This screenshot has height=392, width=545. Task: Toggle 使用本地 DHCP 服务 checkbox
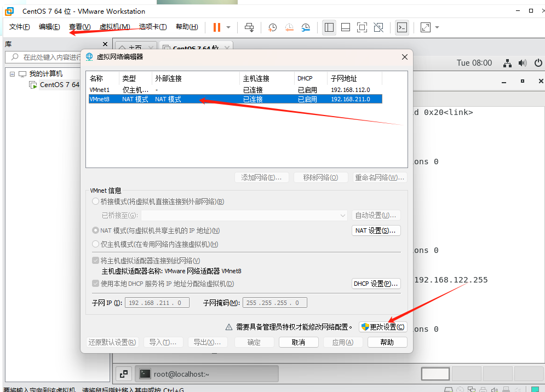click(x=96, y=284)
